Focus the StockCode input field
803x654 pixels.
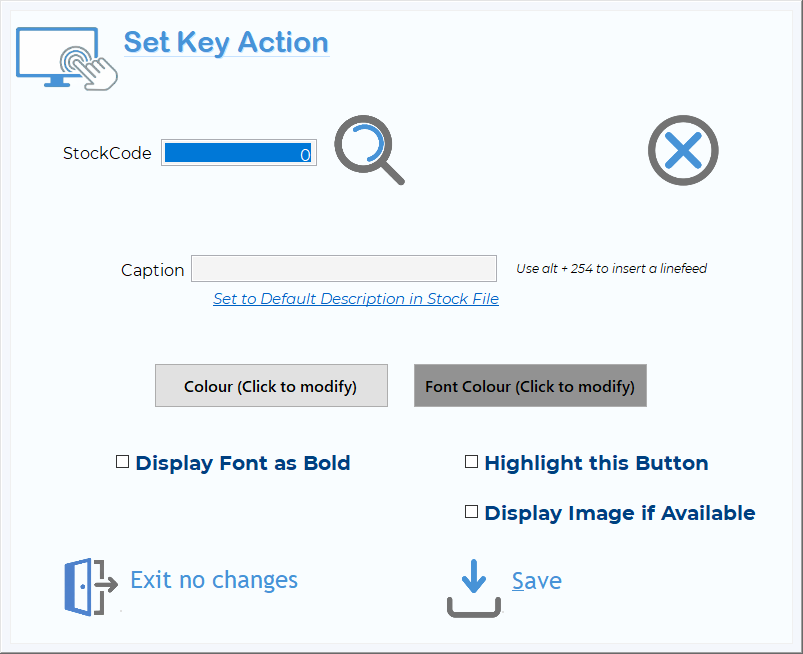pyautogui.click(x=239, y=153)
